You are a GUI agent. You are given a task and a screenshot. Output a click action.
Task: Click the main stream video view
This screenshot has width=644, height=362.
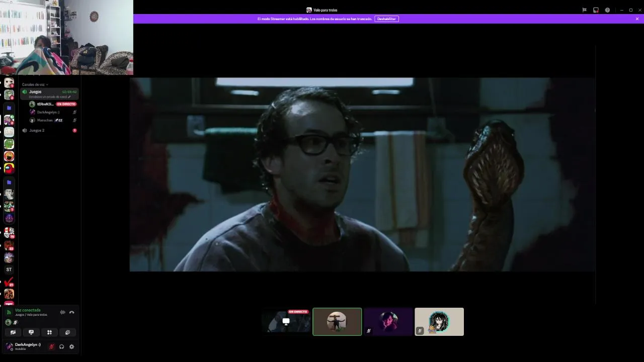click(x=362, y=174)
